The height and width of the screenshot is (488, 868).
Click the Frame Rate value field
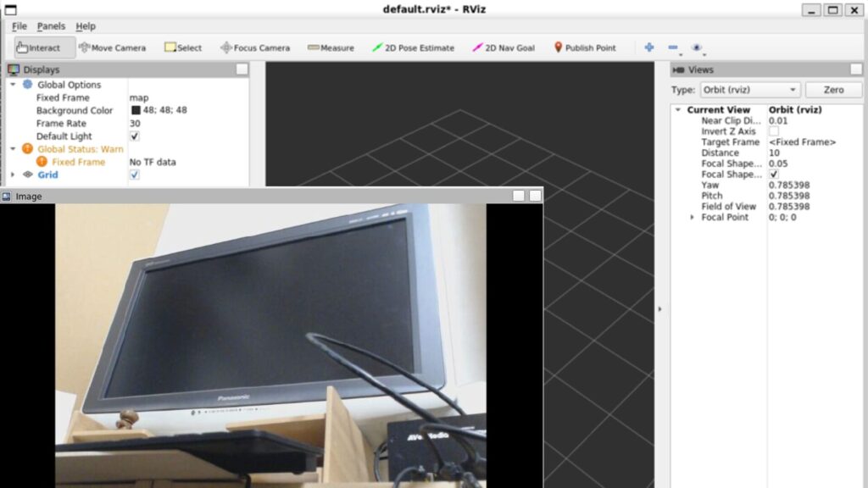pos(186,124)
